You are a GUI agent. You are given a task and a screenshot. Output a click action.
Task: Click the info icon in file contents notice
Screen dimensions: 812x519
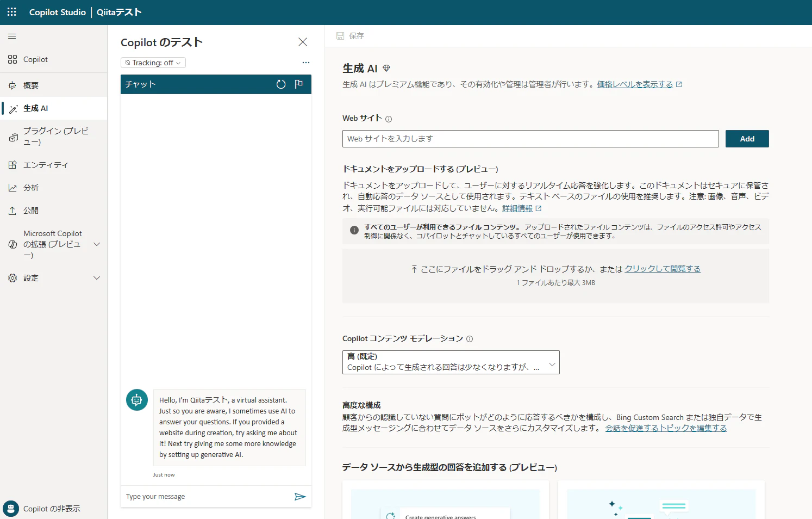pos(354,230)
